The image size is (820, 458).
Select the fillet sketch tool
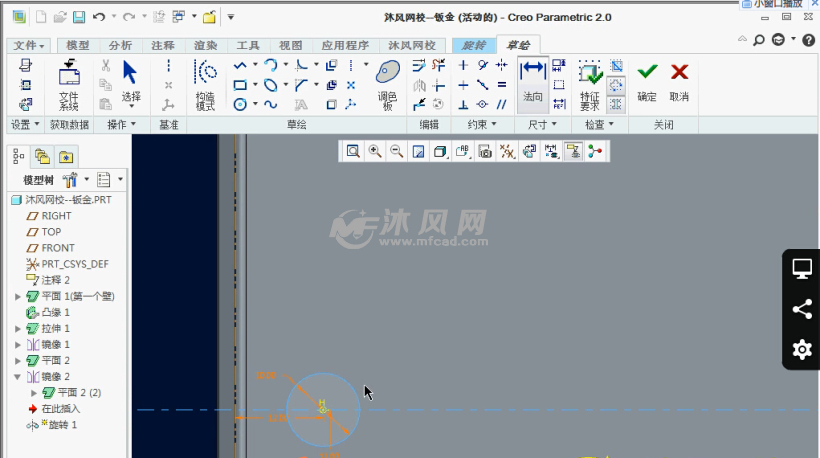301,65
